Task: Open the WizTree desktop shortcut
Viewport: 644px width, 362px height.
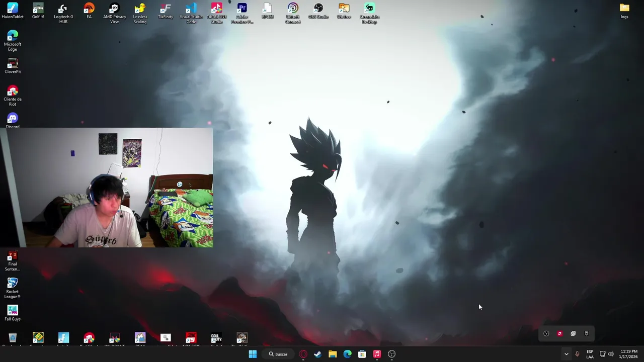Action: [344, 11]
